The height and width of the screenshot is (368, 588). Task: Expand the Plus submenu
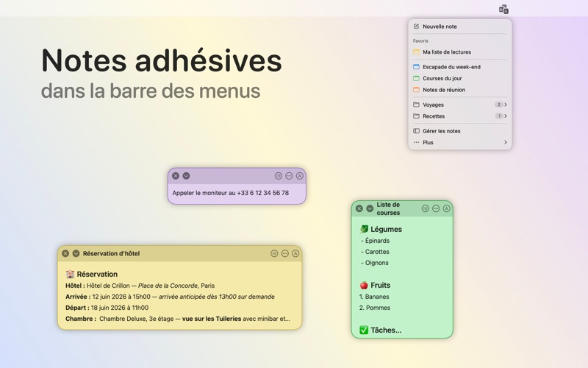(460, 142)
